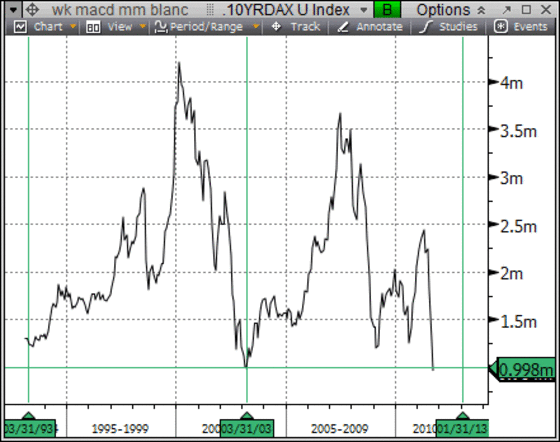Select the Annotate pencil tool

[343, 27]
